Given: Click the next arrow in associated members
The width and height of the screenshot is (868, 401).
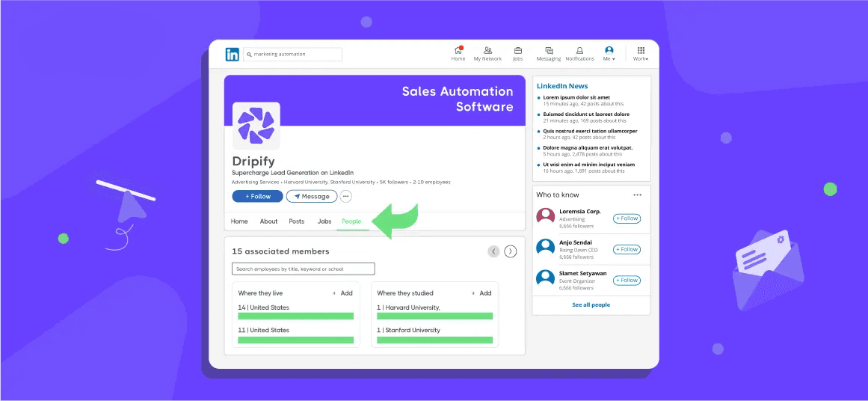Looking at the screenshot, I should coord(511,251).
